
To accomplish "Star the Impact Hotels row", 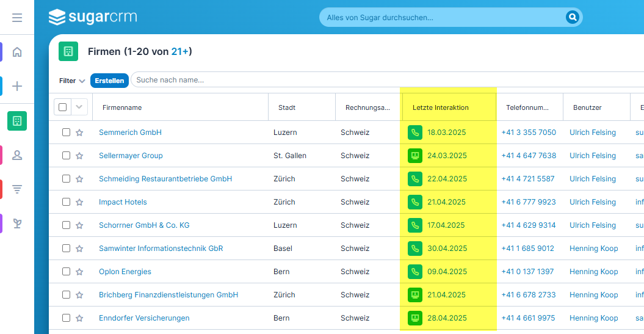I will pyautogui.click(x=79, y=202).
